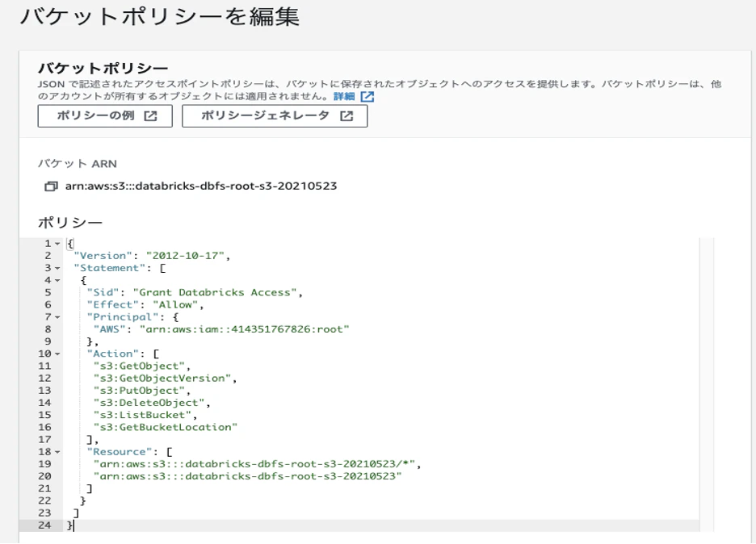Launch the ポリシージェネレータ policy generator
The height and width of the screenshot is (544, 756).
point(275,116)
